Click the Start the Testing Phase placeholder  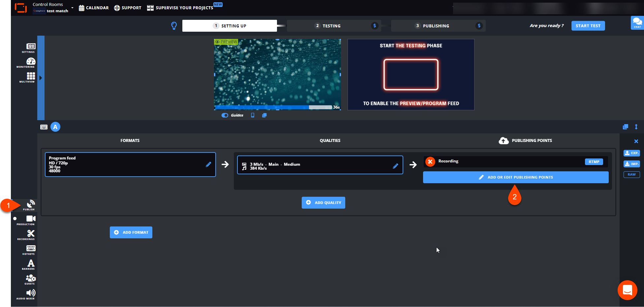click(411, 75)
